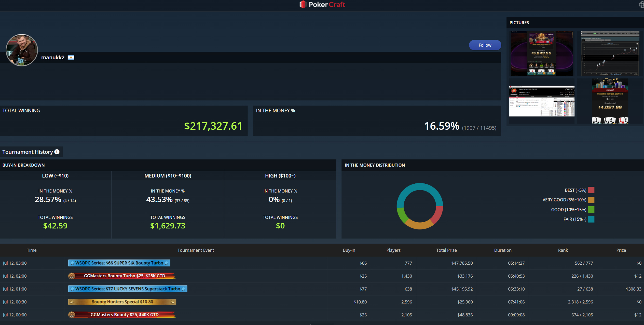Viewport: 644px width, 325px height.
Task: Click the BEST (~5%) red legend swatch
Action: (x=591, y=190)
